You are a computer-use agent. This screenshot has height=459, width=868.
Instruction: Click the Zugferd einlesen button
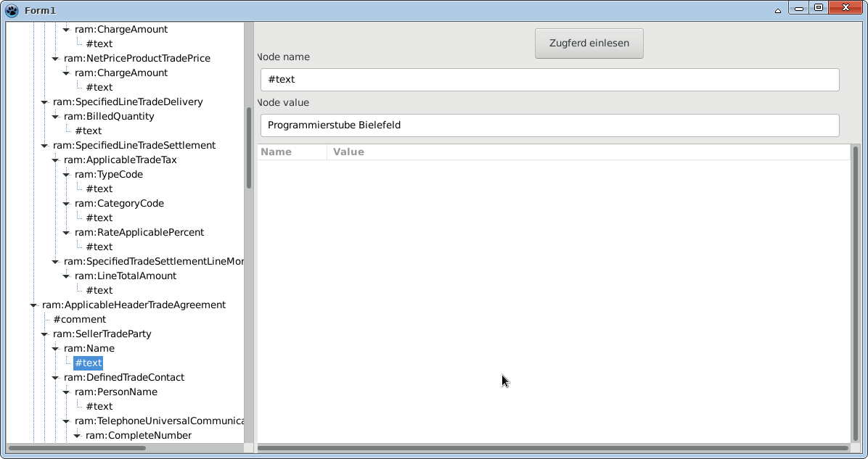click(x=589, y=43)
